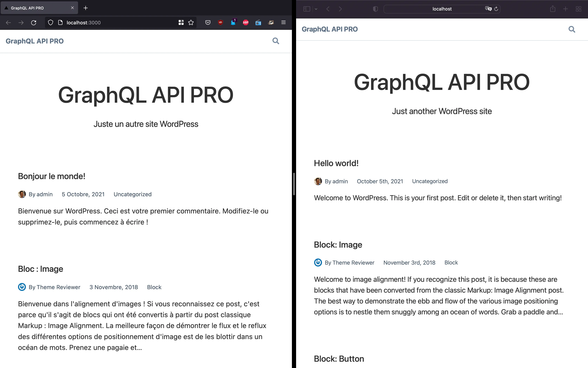Image resolution: width=588 pixels, height=368 pixels.
Task: Click Theme Reviewer avatar in Safari window
Action: (318, 262)
